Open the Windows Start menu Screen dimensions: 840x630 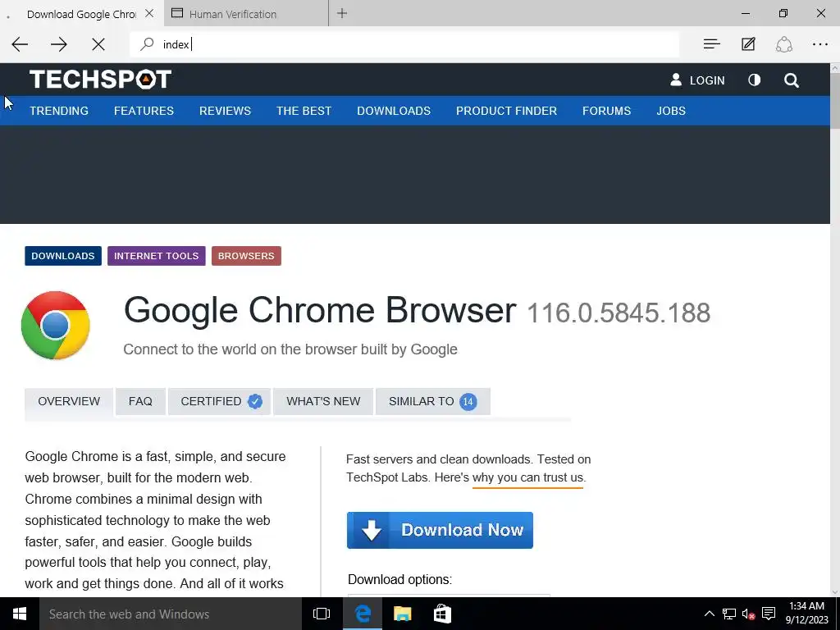point(20,614)
